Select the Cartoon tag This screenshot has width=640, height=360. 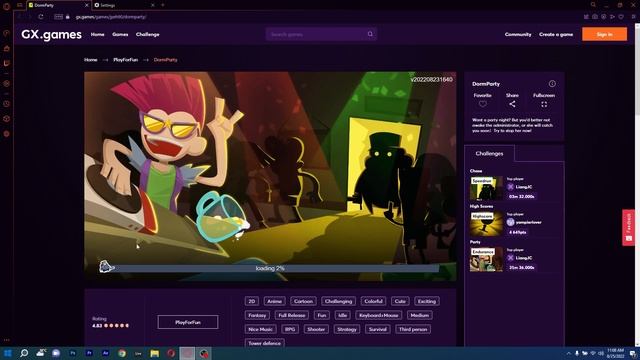pyautogui.click(x=303, y=301)
